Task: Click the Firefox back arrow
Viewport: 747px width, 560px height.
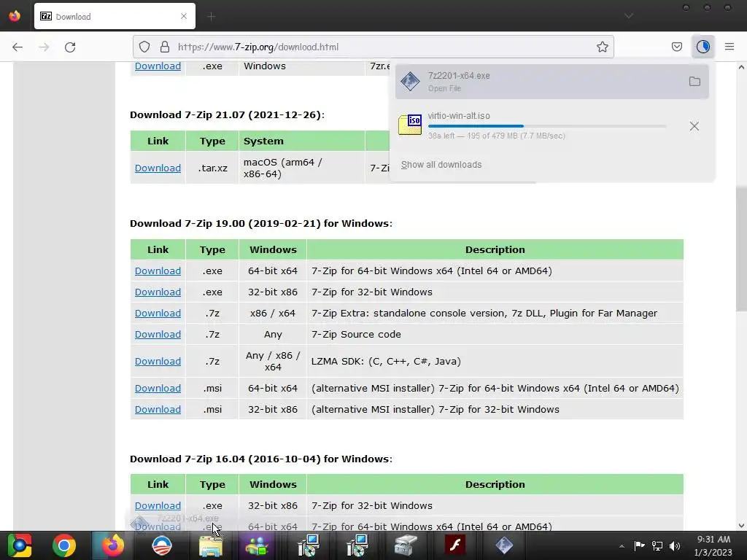Action: pyautogui.click(x=18, y=47)
